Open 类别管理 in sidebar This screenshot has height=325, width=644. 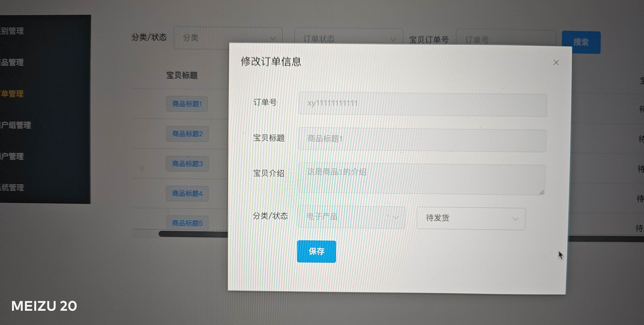pyautogui.click(x=12, y=31)
